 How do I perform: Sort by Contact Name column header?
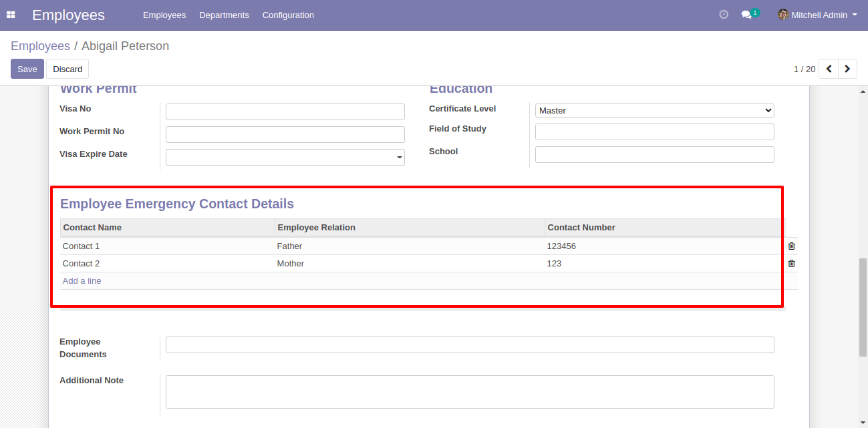(x=92, y=228)
